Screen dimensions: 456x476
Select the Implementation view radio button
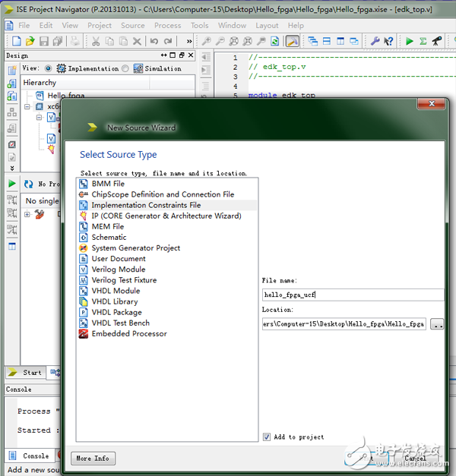pyautogui.click(x=49, y=68)
